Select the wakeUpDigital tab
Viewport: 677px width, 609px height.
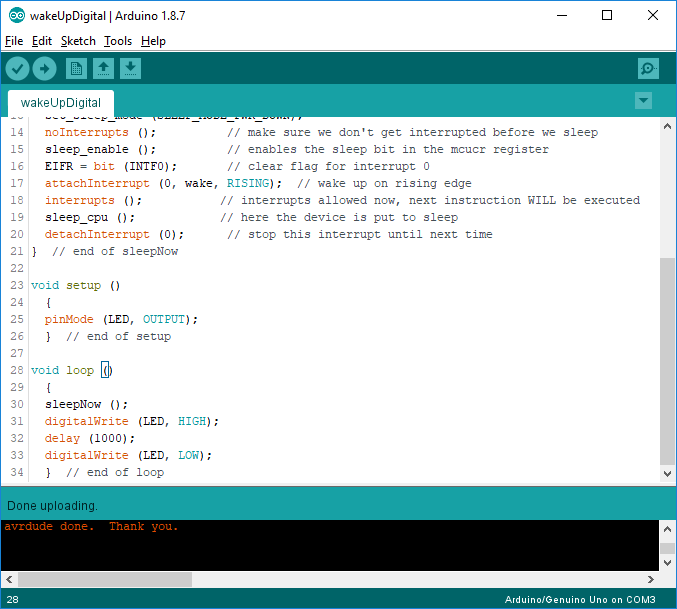61,103
